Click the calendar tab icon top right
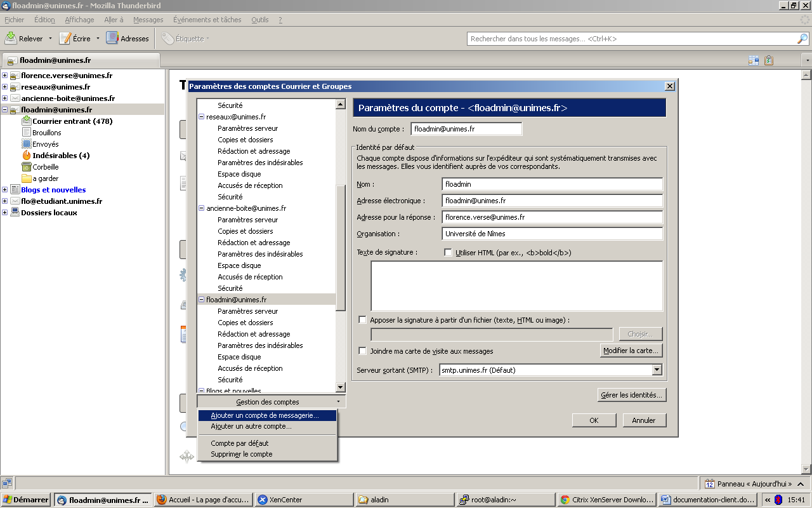 coord(754,60)
